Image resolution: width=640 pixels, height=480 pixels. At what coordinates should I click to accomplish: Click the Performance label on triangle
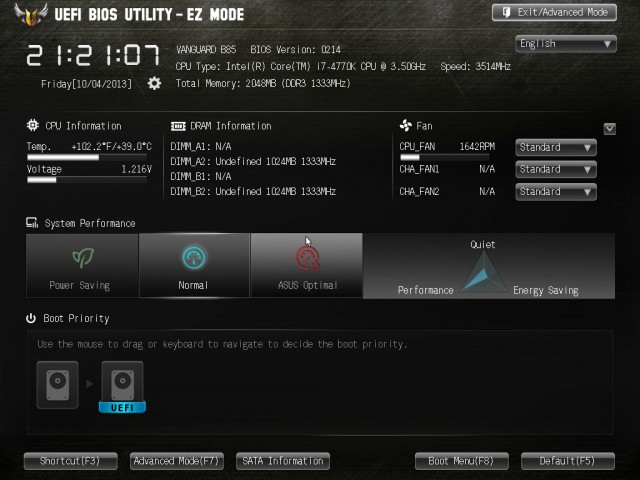tap(425, 290)
